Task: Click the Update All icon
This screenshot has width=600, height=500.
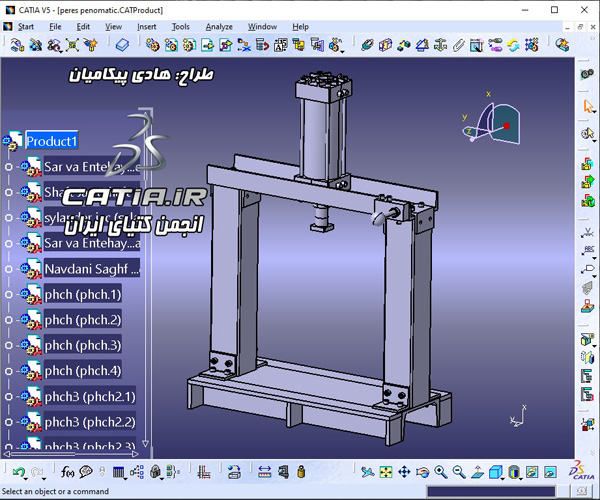Action: click(x=513, y=45)
